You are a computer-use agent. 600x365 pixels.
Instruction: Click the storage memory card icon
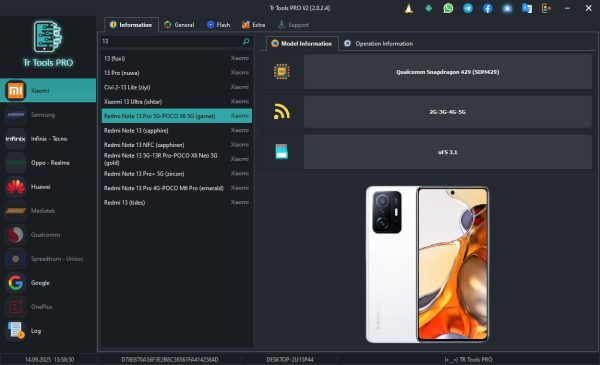coord(282,152)
